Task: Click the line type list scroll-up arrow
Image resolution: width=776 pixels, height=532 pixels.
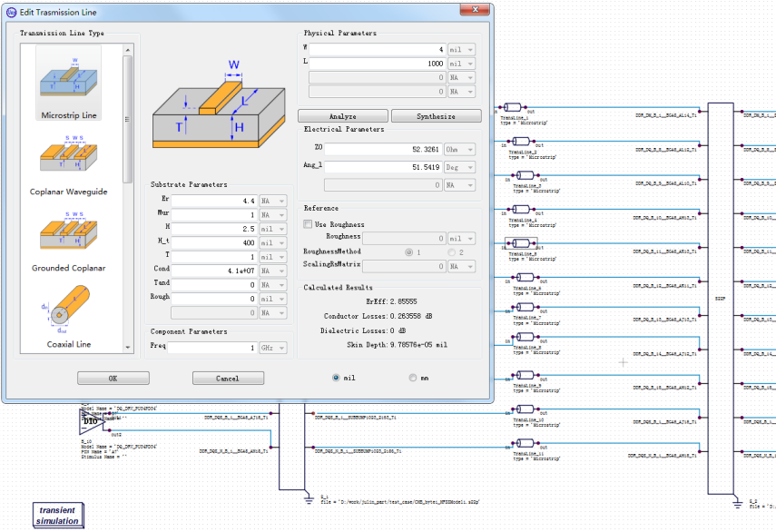Action: [x=128, y=50]
